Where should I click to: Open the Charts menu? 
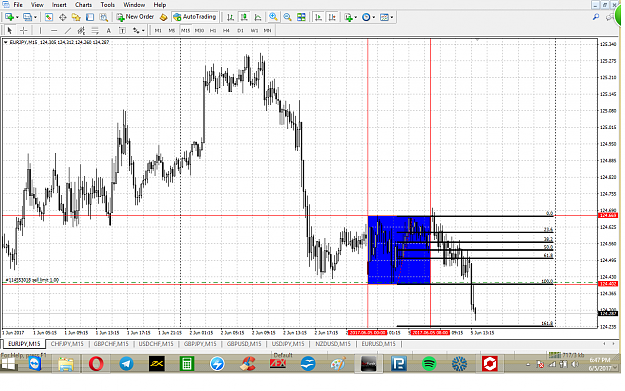click(x=83, y=5)
